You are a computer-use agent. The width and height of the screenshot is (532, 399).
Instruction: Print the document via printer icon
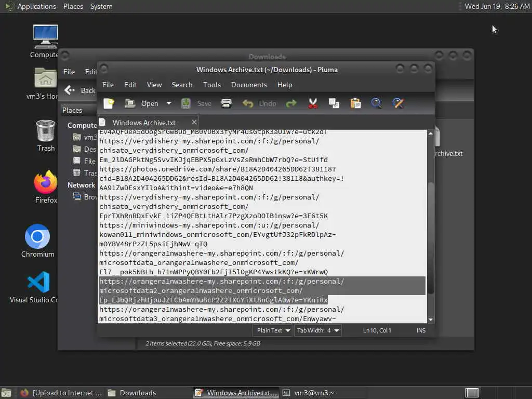click(x=227, y=103)
